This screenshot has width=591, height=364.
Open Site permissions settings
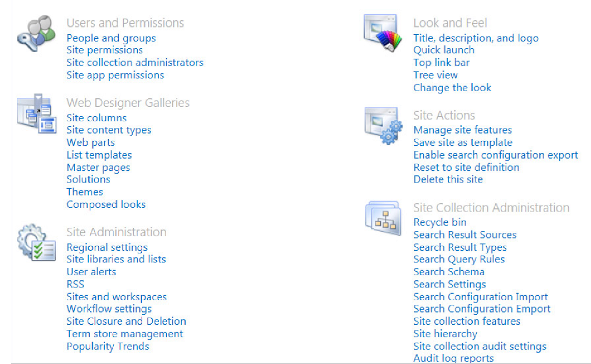point(105,50)
